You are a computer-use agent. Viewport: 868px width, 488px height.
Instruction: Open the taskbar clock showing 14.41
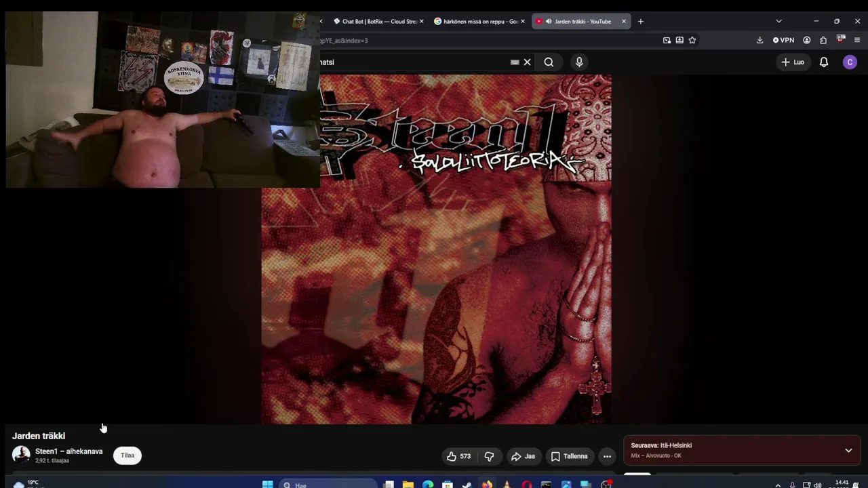coord(842,484)
